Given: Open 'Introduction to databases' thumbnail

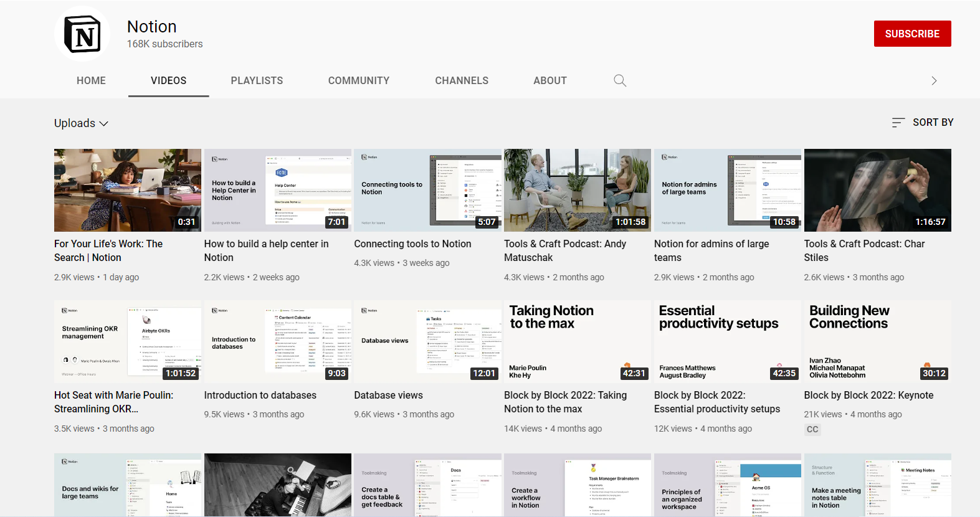Looking at the screenshot, I should 278,341.
